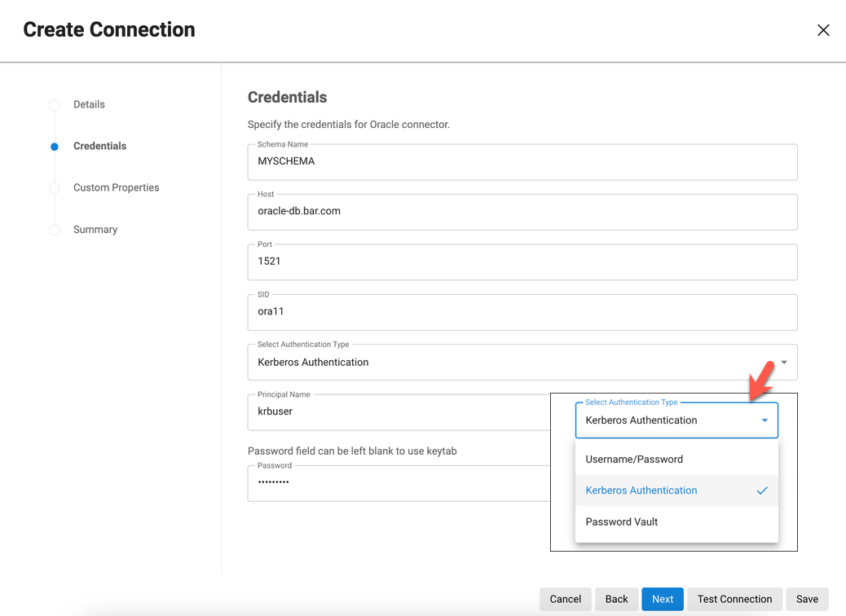
Task: Click the Summary step circle
Action: tap(55, 230)
